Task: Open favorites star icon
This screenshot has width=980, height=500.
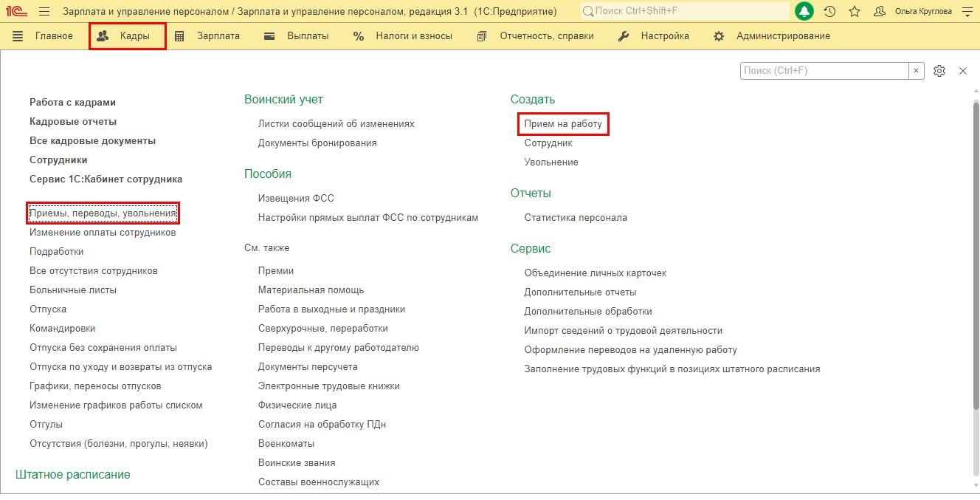Action: coord(855,12)
